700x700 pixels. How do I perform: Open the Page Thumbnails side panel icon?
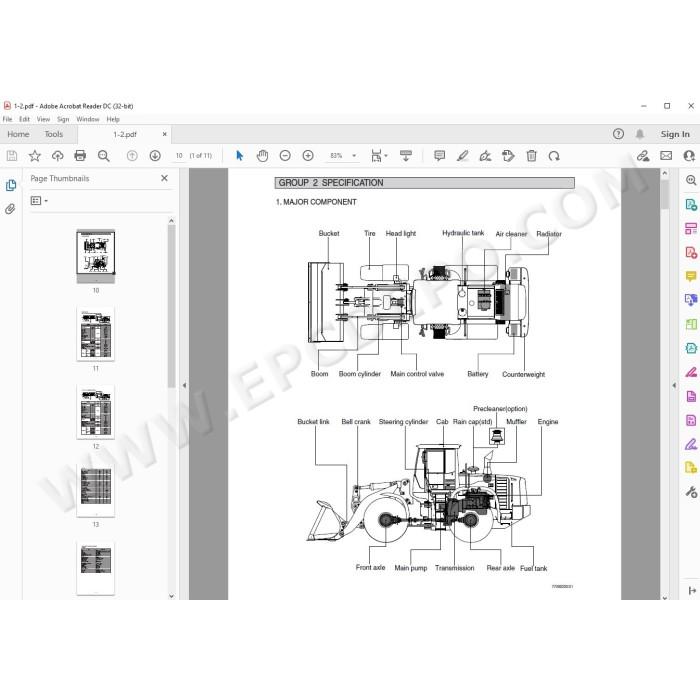click(11, 185)
